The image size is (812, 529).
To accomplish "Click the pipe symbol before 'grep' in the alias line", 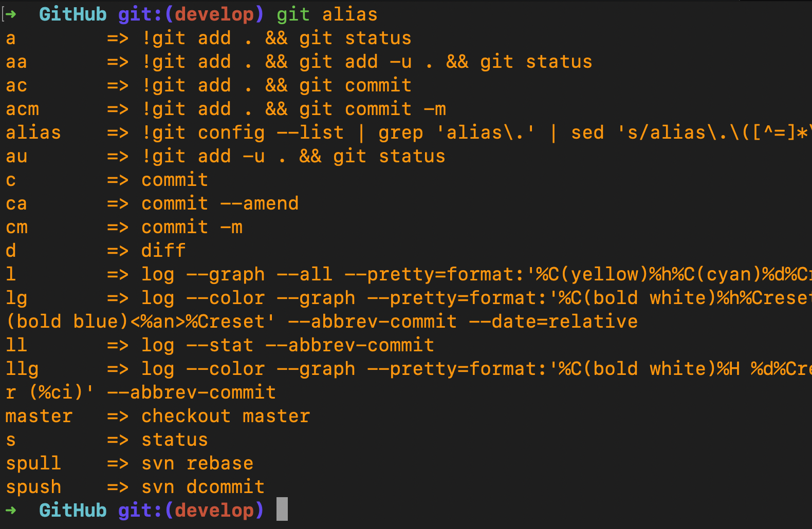I will 361,133.
